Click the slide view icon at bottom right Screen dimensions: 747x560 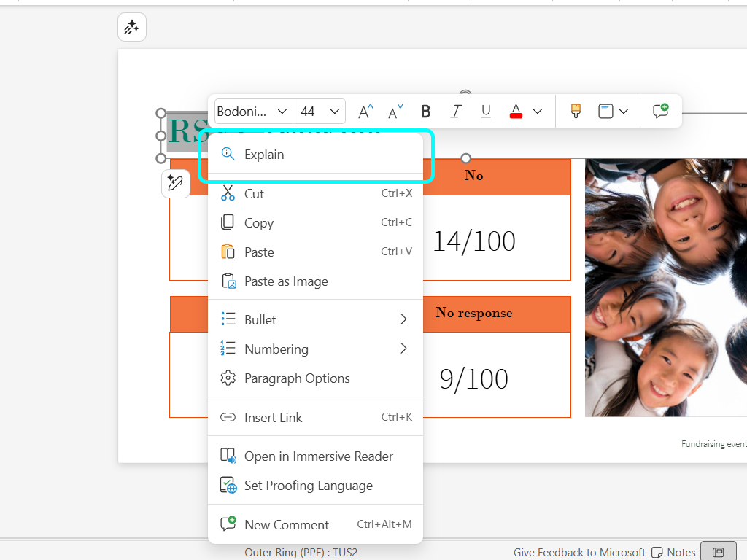718,551
